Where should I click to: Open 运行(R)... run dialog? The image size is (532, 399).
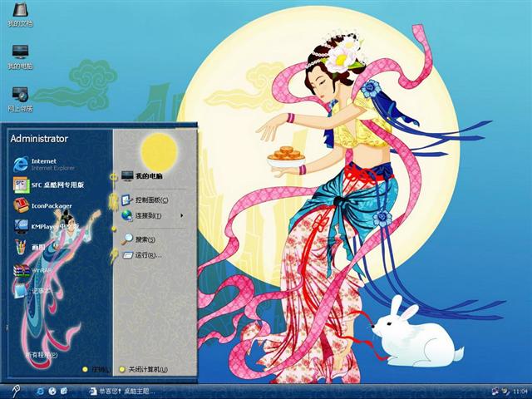[142, 255]
